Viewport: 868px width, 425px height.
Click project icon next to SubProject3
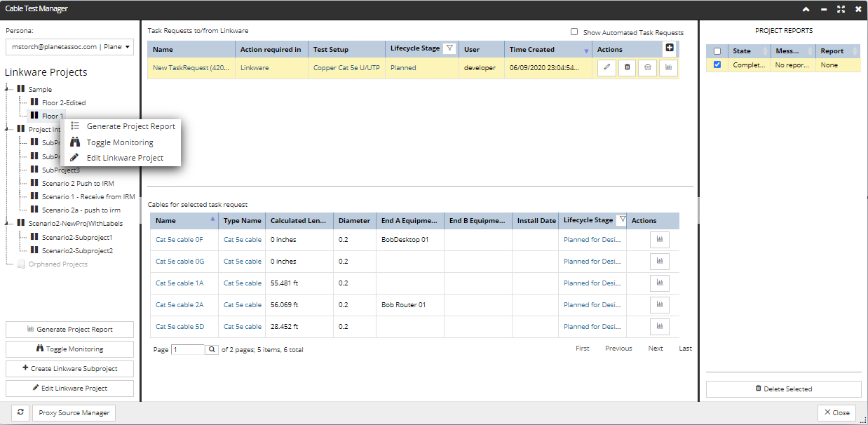click(x=34, y=170)
